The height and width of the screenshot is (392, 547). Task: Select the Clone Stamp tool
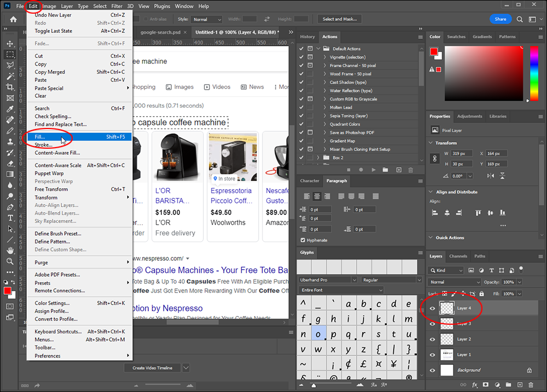click(x=10, y=142)
